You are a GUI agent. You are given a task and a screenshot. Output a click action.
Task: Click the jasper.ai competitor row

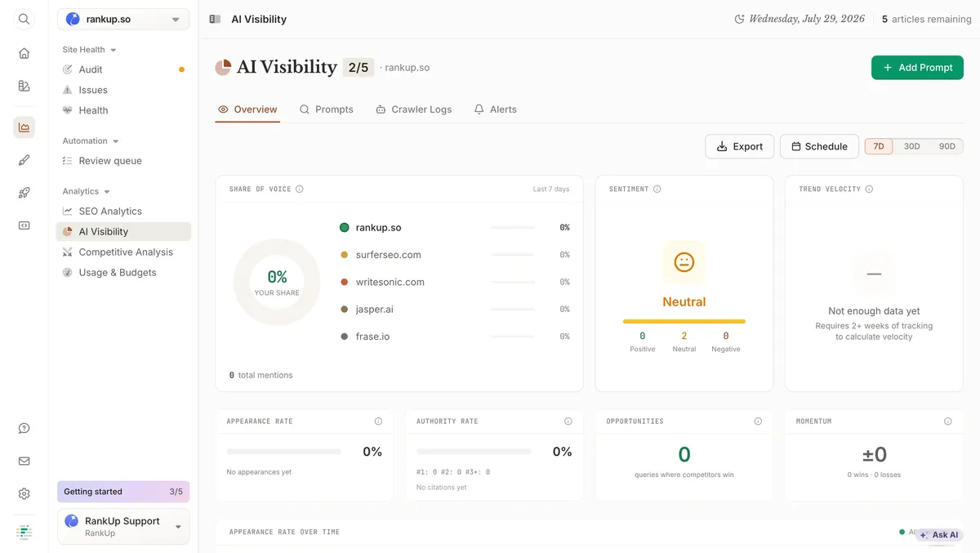pyautogui.click(x=455, y=310)
